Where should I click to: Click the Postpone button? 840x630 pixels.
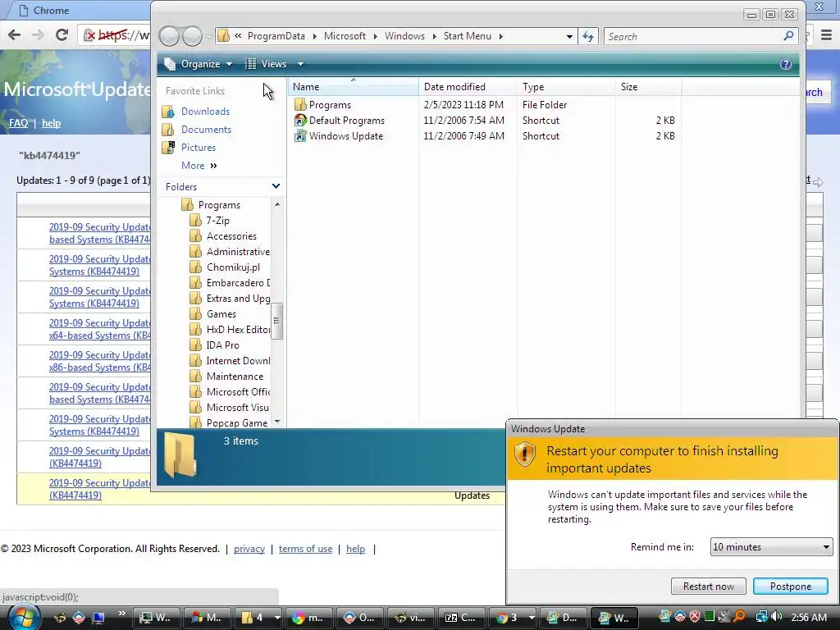[x=791, y=586]
